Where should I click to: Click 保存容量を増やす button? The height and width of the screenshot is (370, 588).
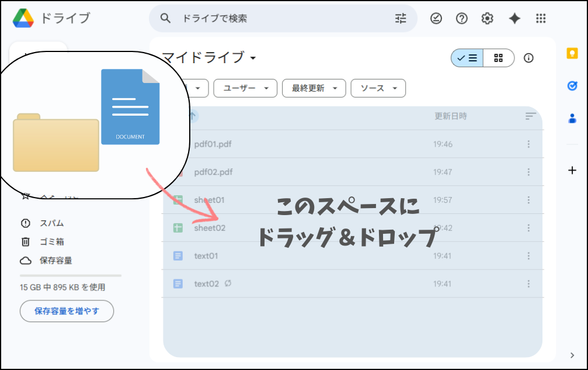(67, 311)
